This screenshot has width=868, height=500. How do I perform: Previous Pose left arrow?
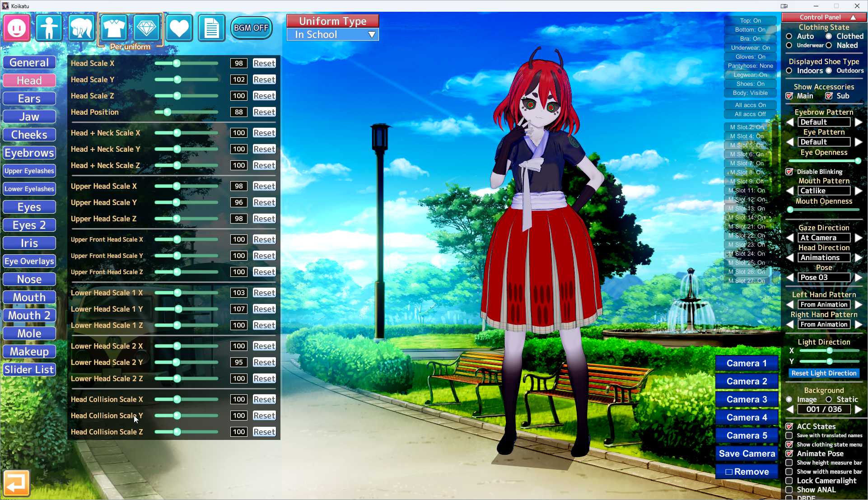790,277
